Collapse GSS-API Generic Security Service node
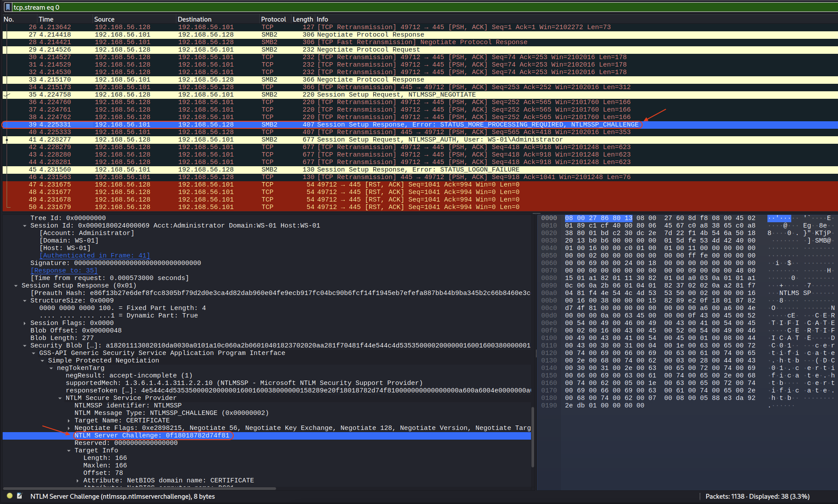The image size is (838, 504). [x=34, y=353]
